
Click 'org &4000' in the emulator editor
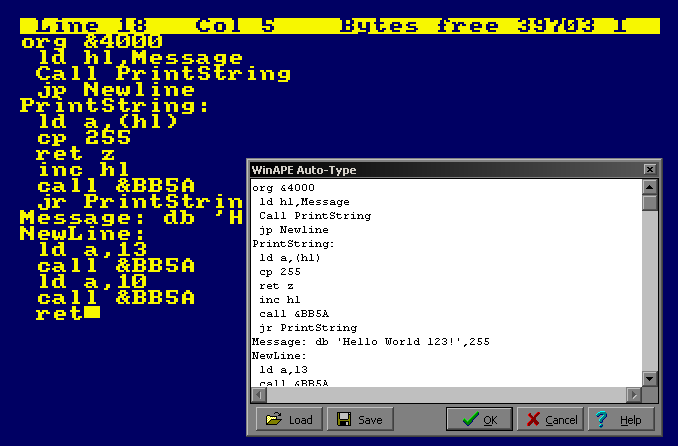click(92, 42)
